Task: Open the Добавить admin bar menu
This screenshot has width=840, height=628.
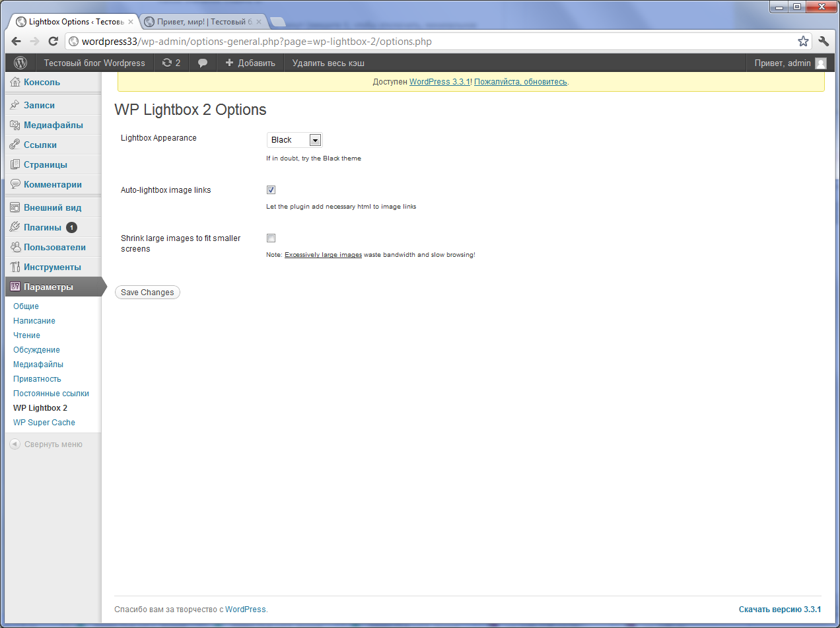Action: pos(250,63)
